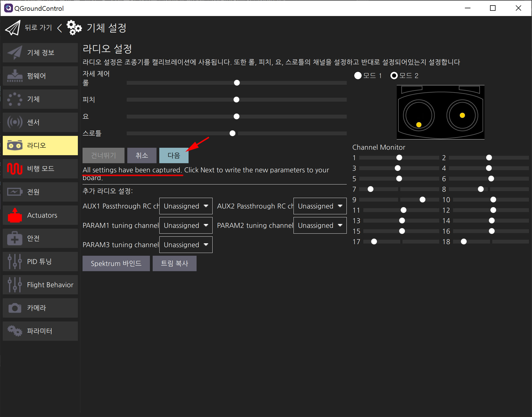This screenshot has height=417, width=532.
Task: Select the 모드 1 radio button
Action: (x=358, y=76)
